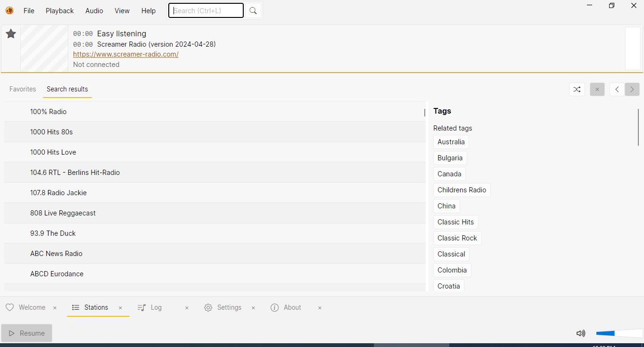
Task: Close the Welcome tab
Action: [55, 308]
